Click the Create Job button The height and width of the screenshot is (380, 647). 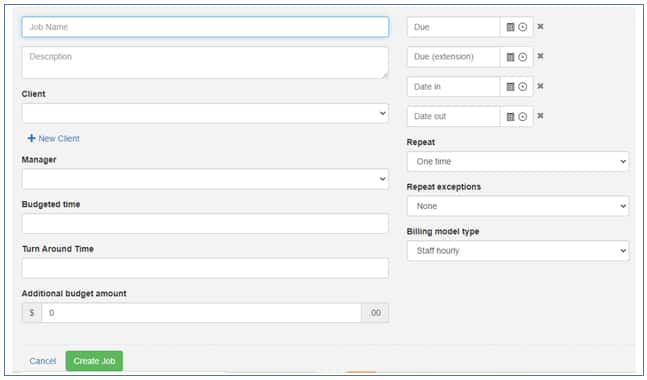pos(94,361)
